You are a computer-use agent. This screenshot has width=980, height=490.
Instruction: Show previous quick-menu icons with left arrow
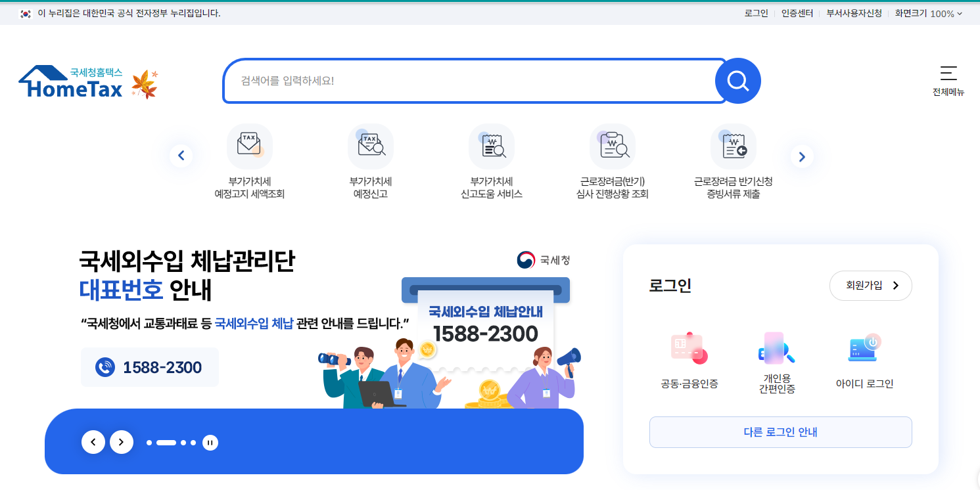pyautogui.click(x=181, y=156)
